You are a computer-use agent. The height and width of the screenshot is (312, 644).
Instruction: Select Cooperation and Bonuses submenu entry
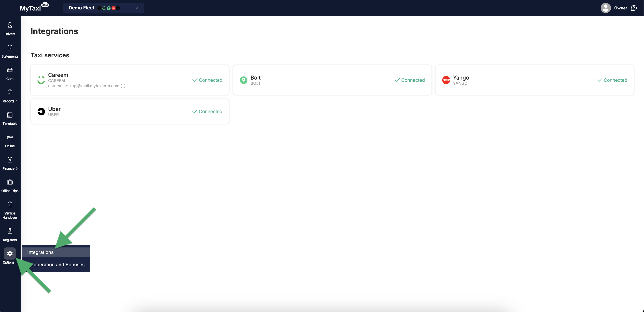56,264
